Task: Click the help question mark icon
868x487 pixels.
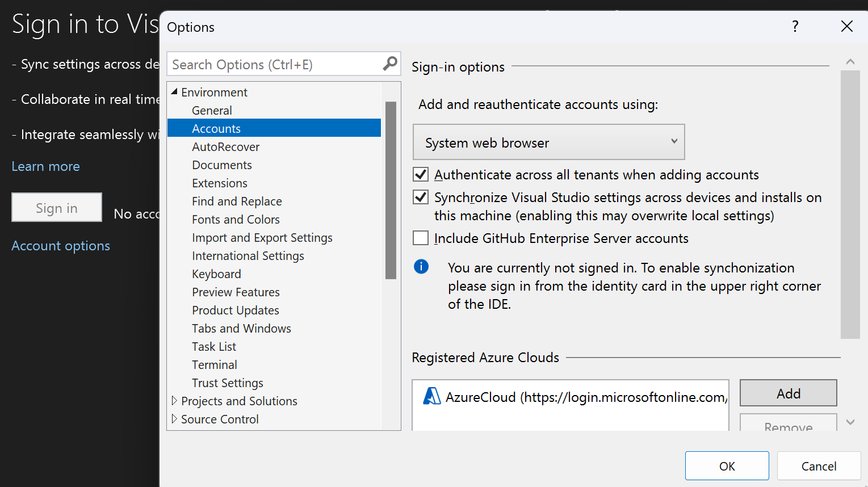Action: 795,26
